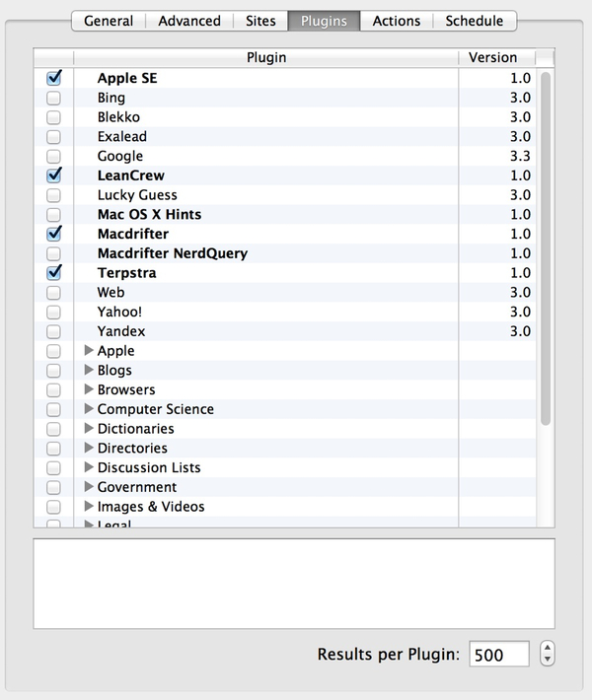Enable the Google plugin checkbox
Screen dimensions: 592x700
coord(53,156)
